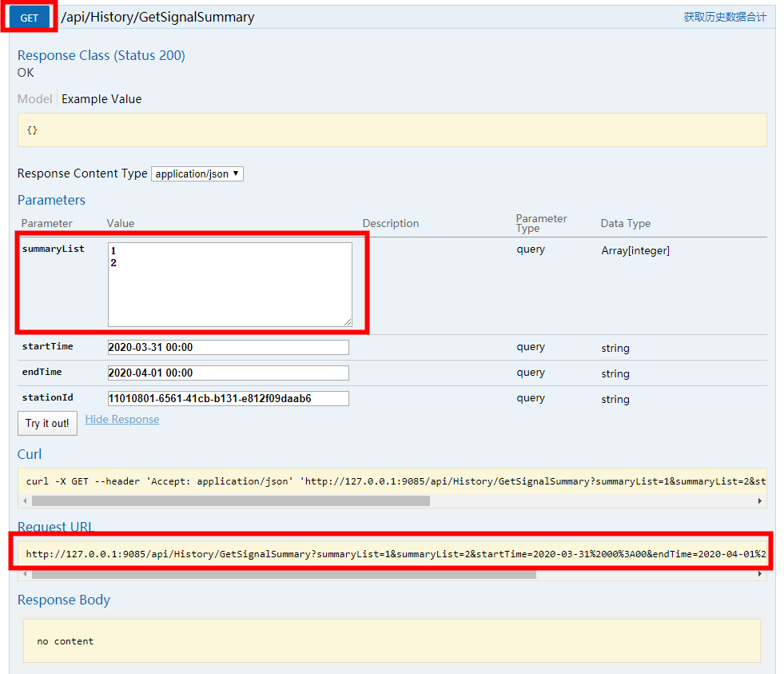This screenshot has height=674, width=784.
Task: Click the summaryList parameter name
Action: click(x=53, y=249)
